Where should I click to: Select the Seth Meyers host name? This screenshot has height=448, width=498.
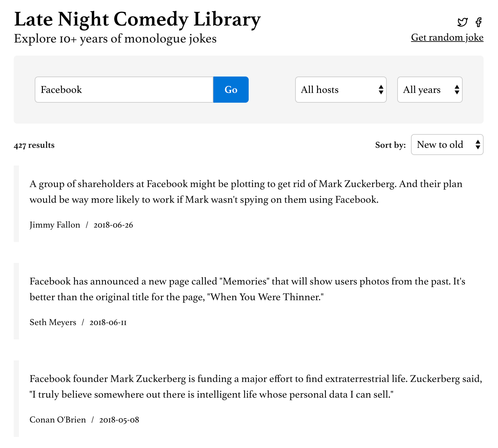click(53, 322)
